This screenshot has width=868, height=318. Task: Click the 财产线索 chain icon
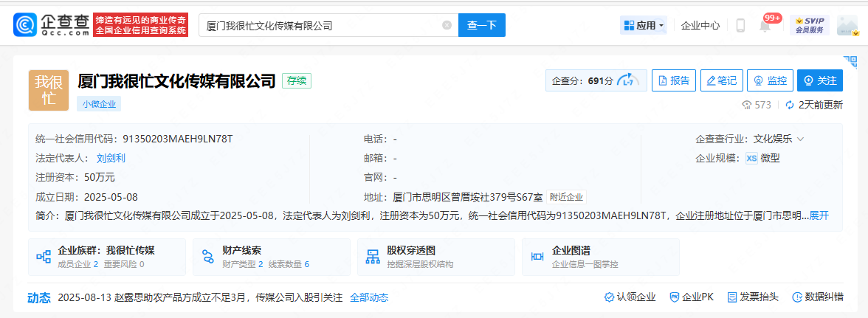tap(208, 257)
